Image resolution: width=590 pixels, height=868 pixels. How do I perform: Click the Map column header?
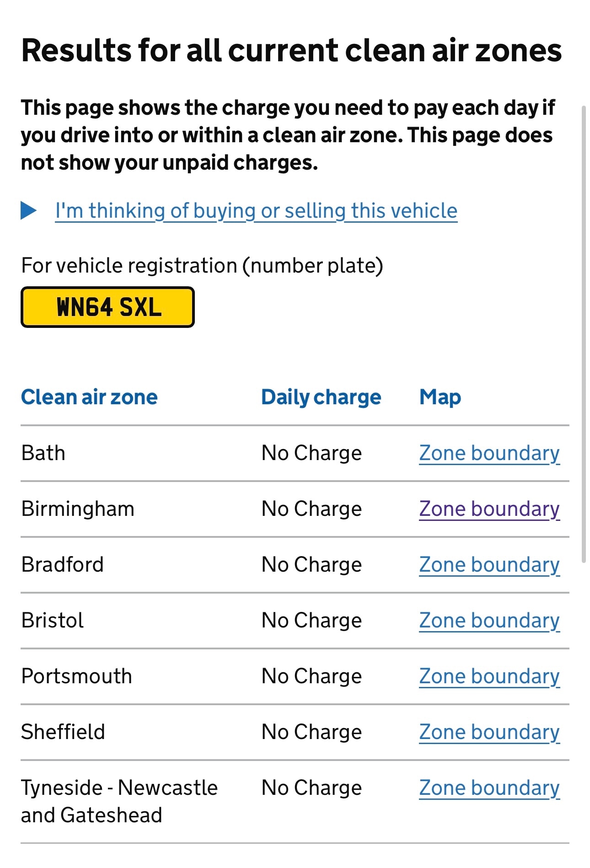tap(440, 397)
